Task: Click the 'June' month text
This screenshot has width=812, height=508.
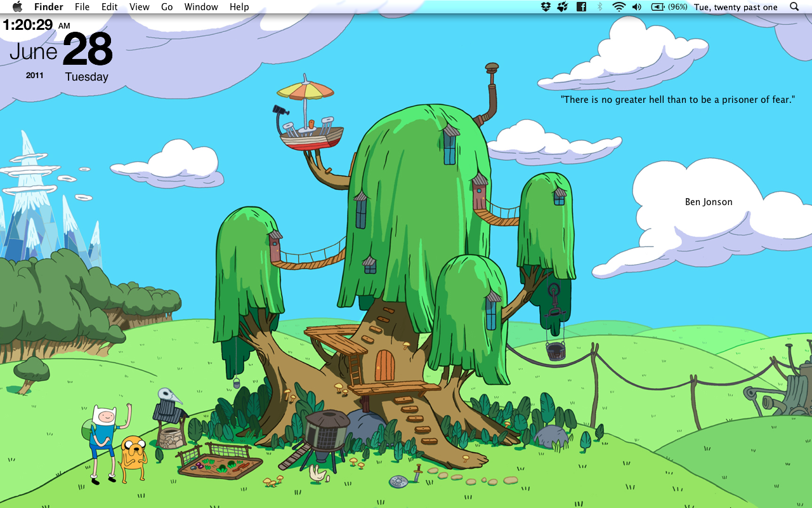Action: coord(33,51)
